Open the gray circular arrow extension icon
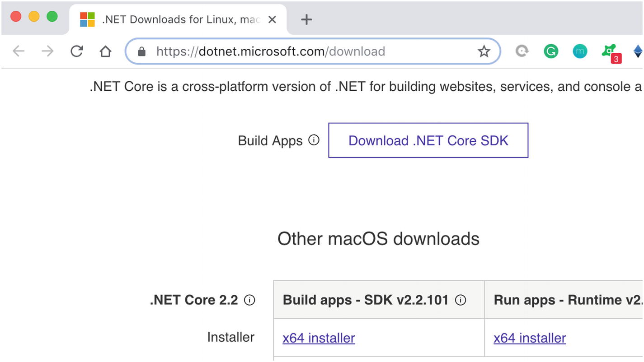The image size is (644, 362). coord(522,51)
